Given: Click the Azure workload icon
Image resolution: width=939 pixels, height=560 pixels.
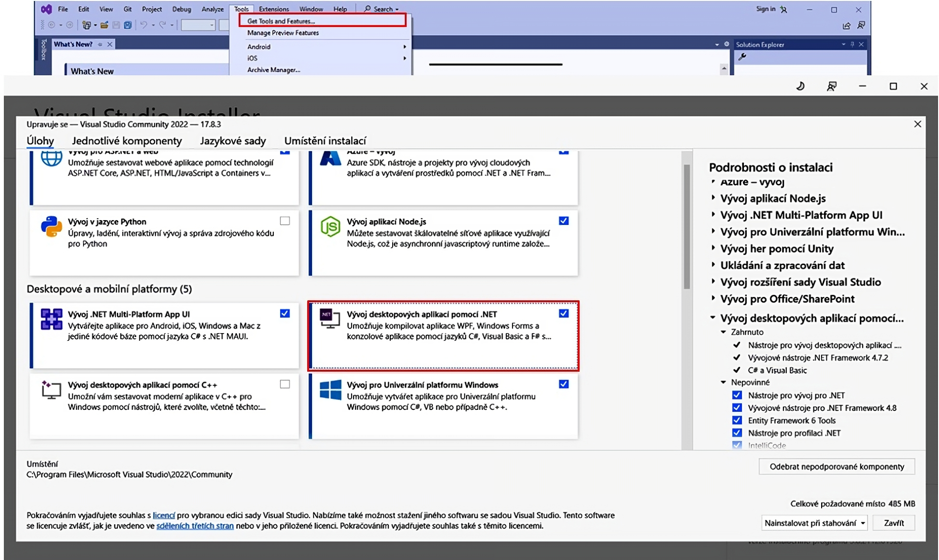Looking at the screenshot, I should [x=330, y=158].
